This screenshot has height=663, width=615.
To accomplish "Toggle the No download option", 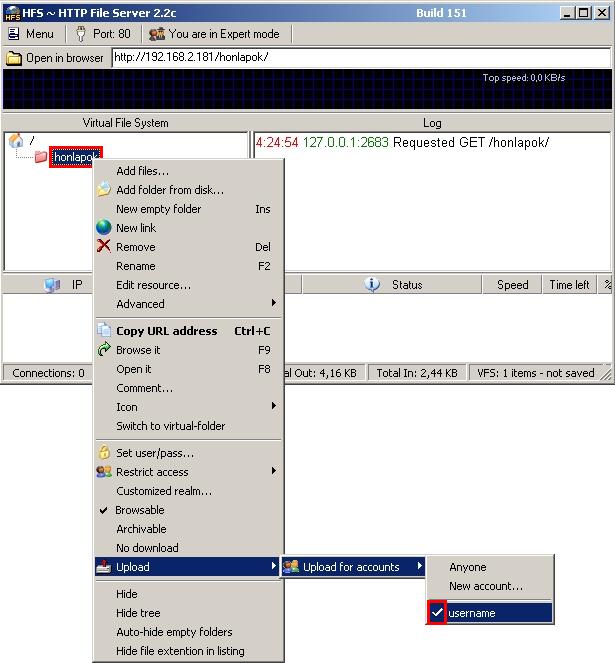I will coord(188,548).
